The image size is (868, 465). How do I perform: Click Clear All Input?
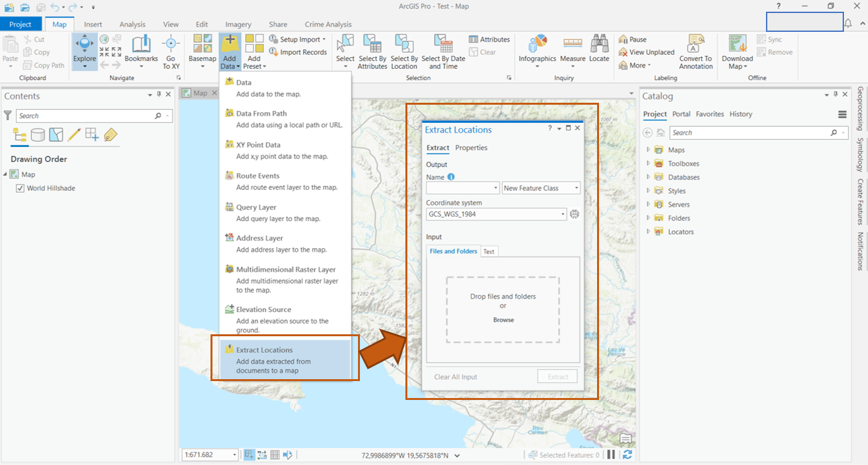coord(455,377)
